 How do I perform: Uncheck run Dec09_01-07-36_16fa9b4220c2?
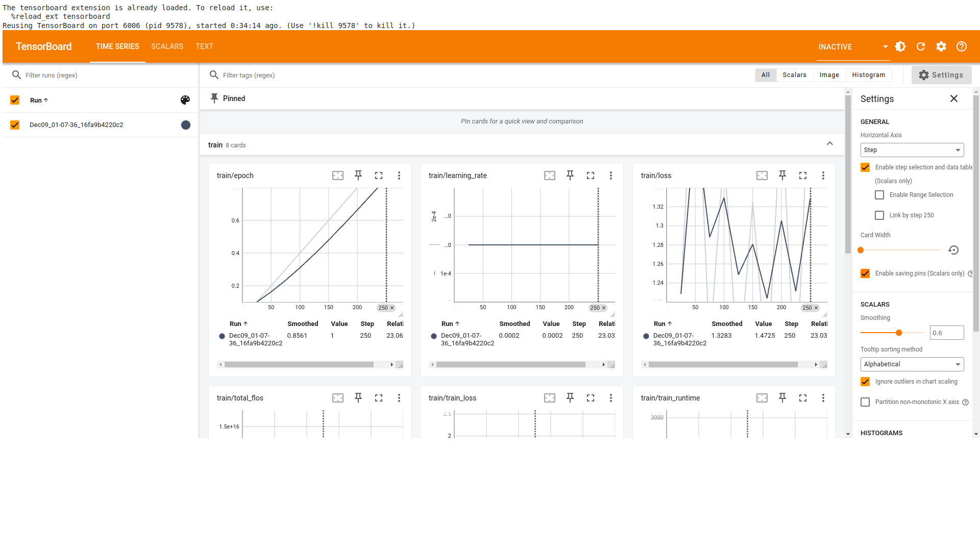[15, 125]
